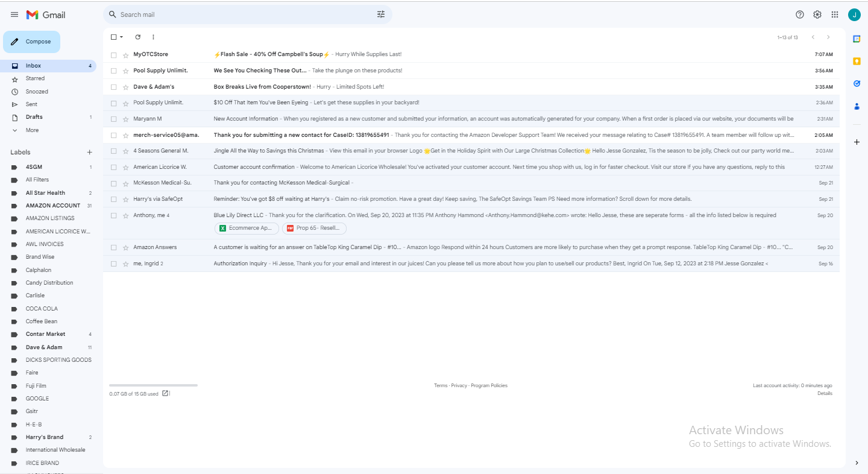Open the select dropdown arrow
The height and width of the screenshot is (474, 868).
pos(121,37)
